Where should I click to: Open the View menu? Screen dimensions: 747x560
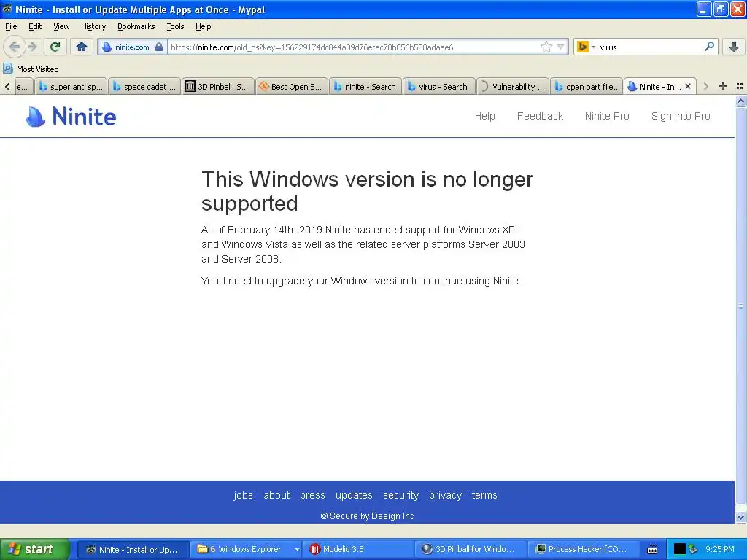tap(61, 26)
